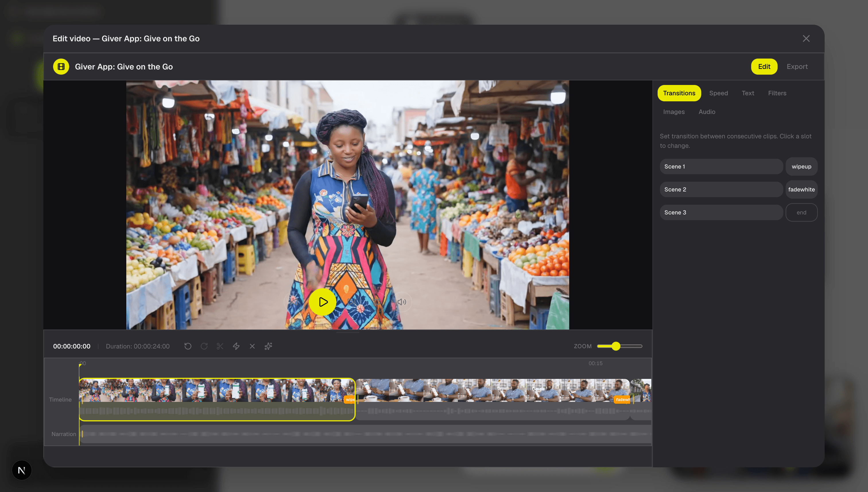Mute the video using the speaker icon
This screenshot has width=868, height=492.
pos(402,302)
